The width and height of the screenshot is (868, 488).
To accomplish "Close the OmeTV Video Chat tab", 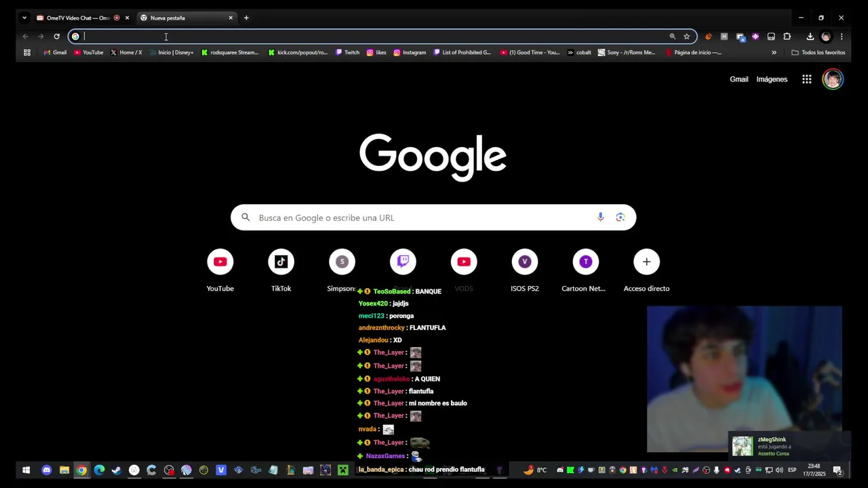I will tap(127, 18).
